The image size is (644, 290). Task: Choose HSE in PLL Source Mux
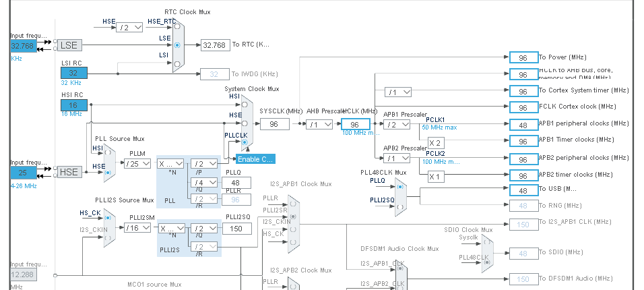point(106,172)
